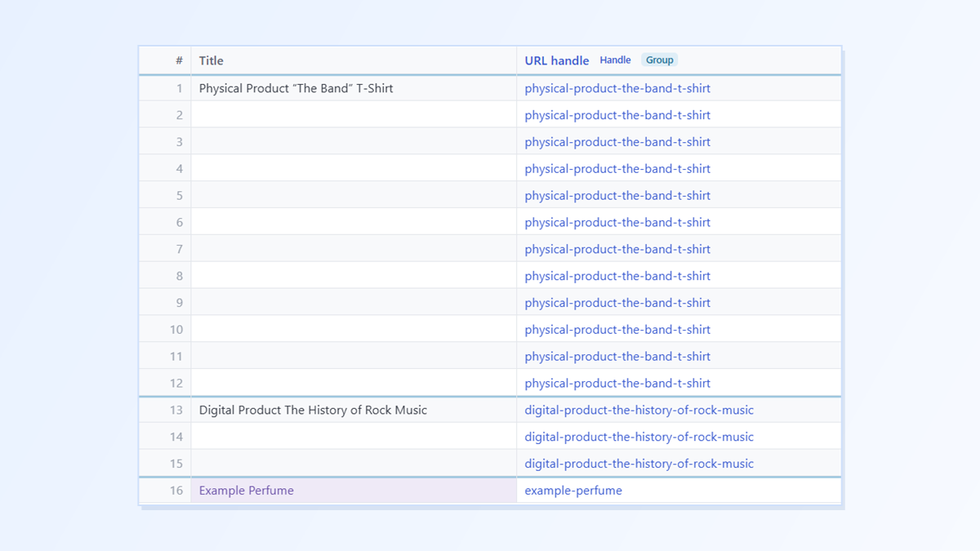The width and height of the screenshot is (980, 551).
Task: Select row number 16
Action: coord(165,491)
